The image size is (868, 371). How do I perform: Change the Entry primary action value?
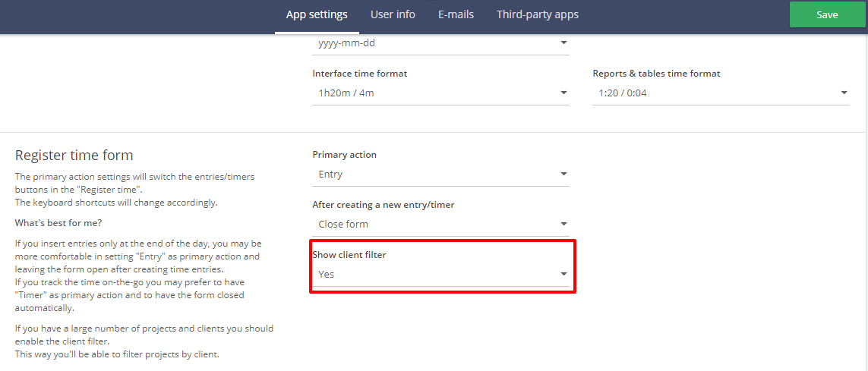pos(440,174)
